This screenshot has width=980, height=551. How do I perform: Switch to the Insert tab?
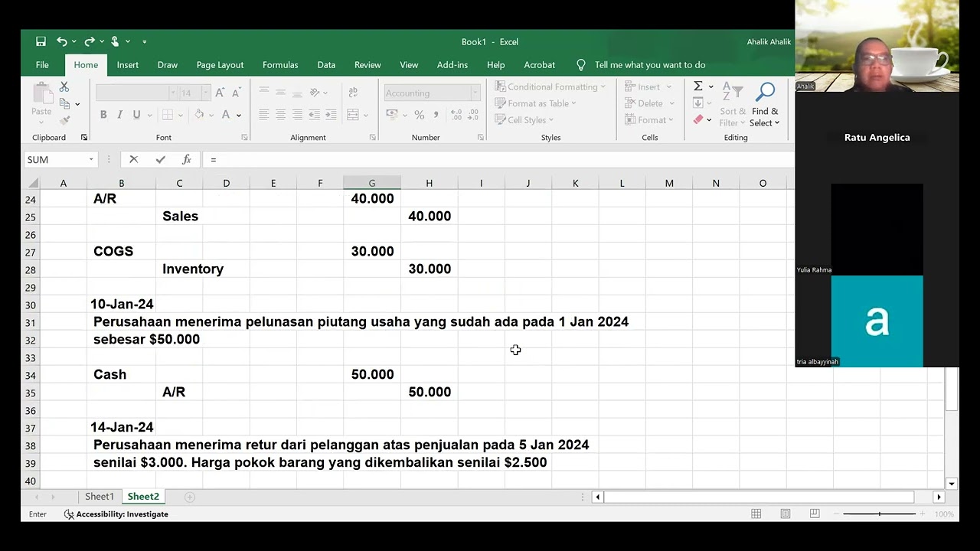[x=128, y=65]
